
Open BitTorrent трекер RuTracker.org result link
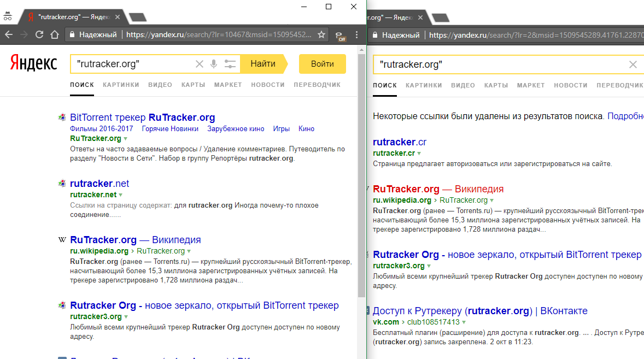142,117
